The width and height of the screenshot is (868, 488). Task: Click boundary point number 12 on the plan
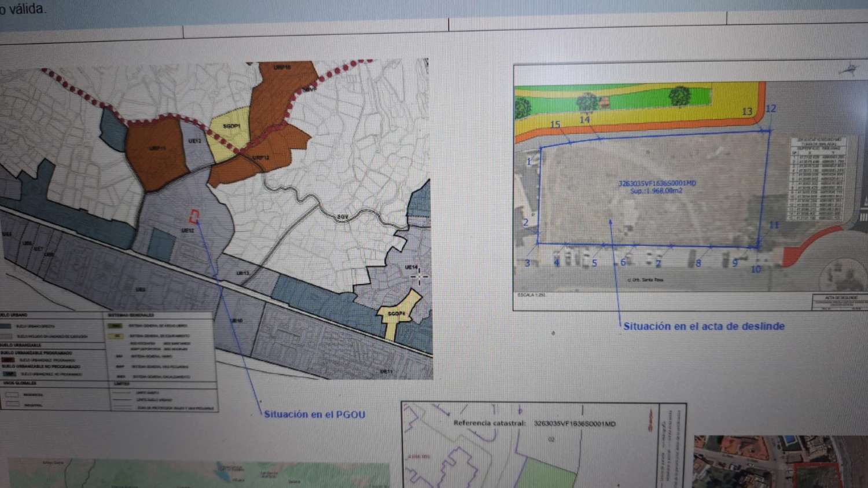click(x=771, y=109)
